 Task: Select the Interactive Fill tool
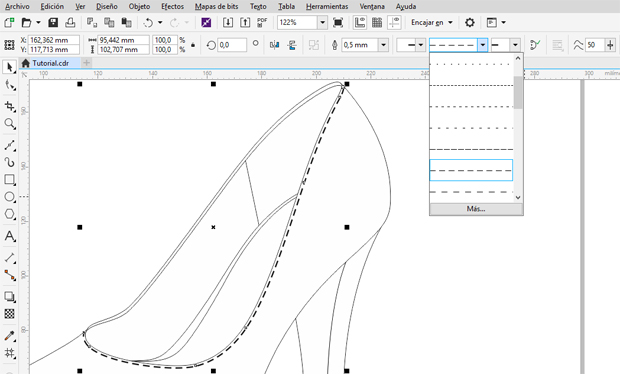(9, 353)
